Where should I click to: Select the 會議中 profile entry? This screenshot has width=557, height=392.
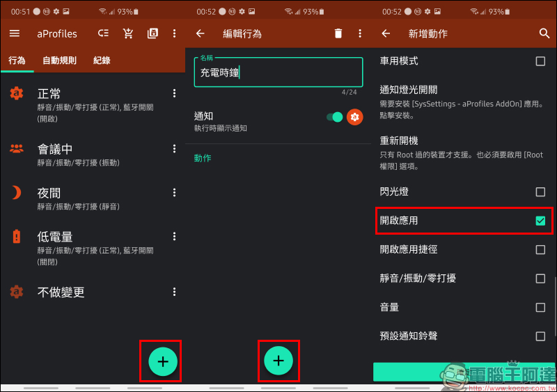click(x=93, y=155)
